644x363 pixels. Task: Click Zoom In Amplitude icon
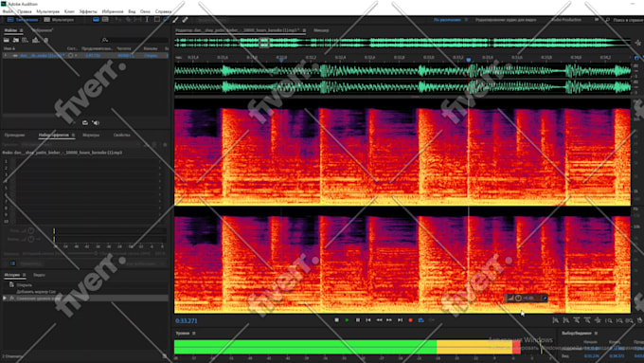click(x=555, y=320)
